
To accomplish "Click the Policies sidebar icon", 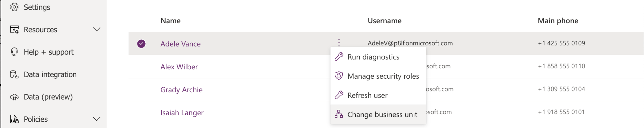I will tap(14, 119).
